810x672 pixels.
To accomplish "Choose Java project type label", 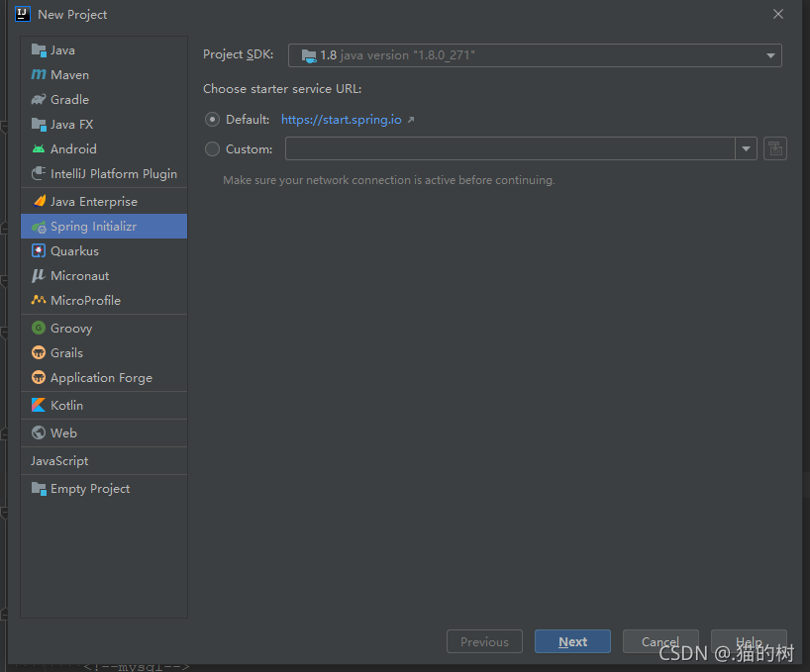I will (62, 50).
